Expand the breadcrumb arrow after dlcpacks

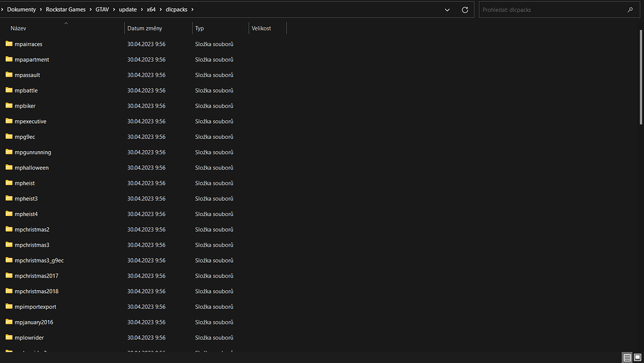pyautogui.click(x=192, y=9)
